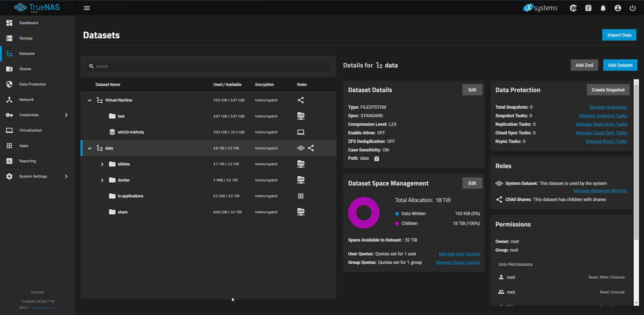Open Virtualization in the sidebar
The height and width of the screenshot is (315, 644).
point(38,130)
